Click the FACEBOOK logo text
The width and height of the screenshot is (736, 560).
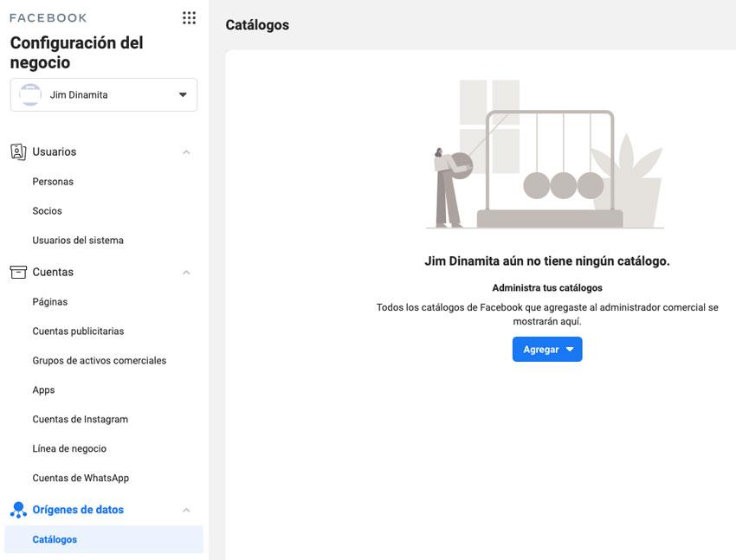48,18
